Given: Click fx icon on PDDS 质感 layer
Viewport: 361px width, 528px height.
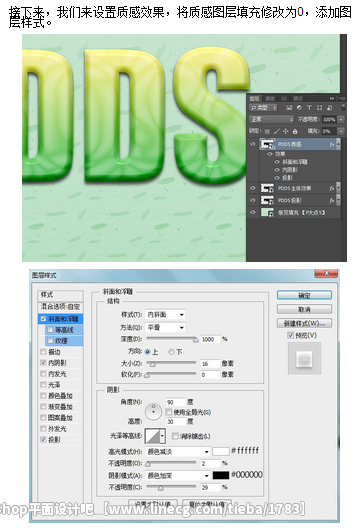Looking at the screenshot, I should (x=332, y=144).
